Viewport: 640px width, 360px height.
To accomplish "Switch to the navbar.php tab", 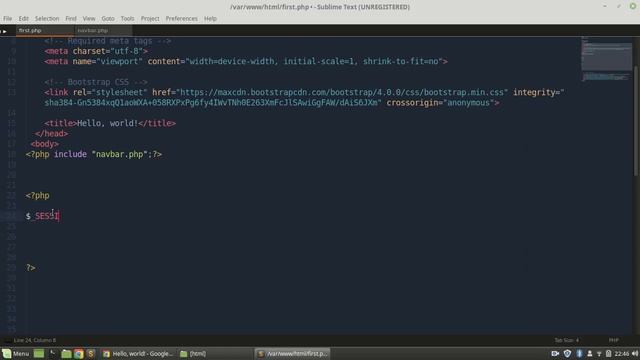I will (103, 30).
